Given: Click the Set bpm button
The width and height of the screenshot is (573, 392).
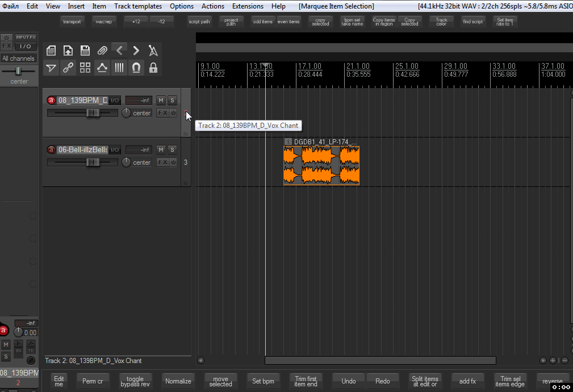Looking at the screenshot, I should click(x=263, y=381).
